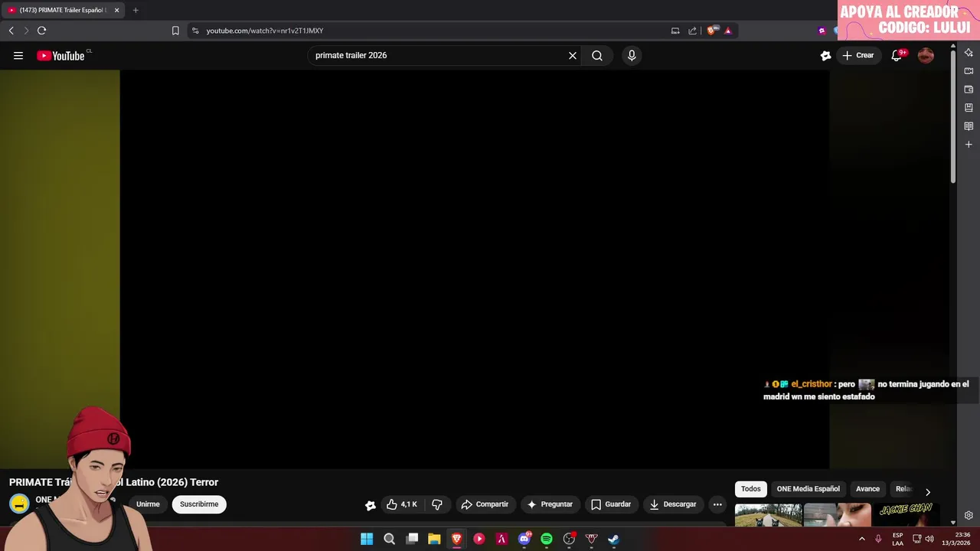
Task: Reload the current page
Action: pyautogui.click(x=41, y=31)
